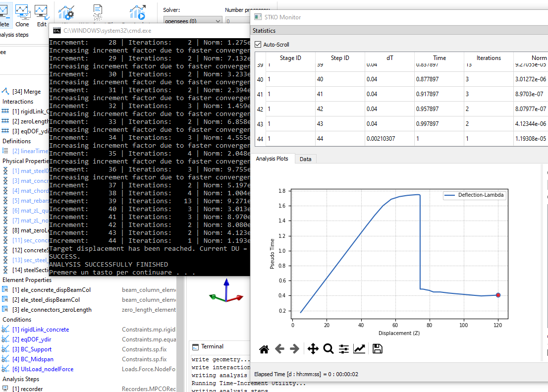Click the Clone analysis step icon
This screenshot has height=392, width=548.
22,15
